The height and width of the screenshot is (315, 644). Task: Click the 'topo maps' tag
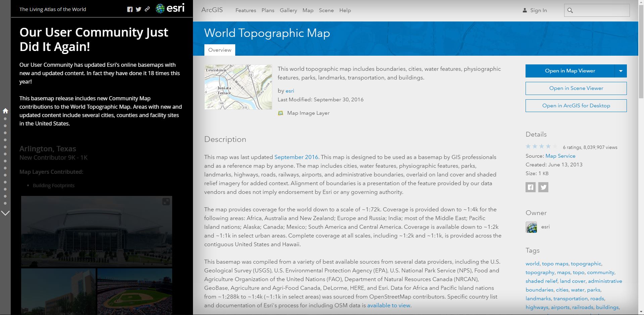(555, 264)
